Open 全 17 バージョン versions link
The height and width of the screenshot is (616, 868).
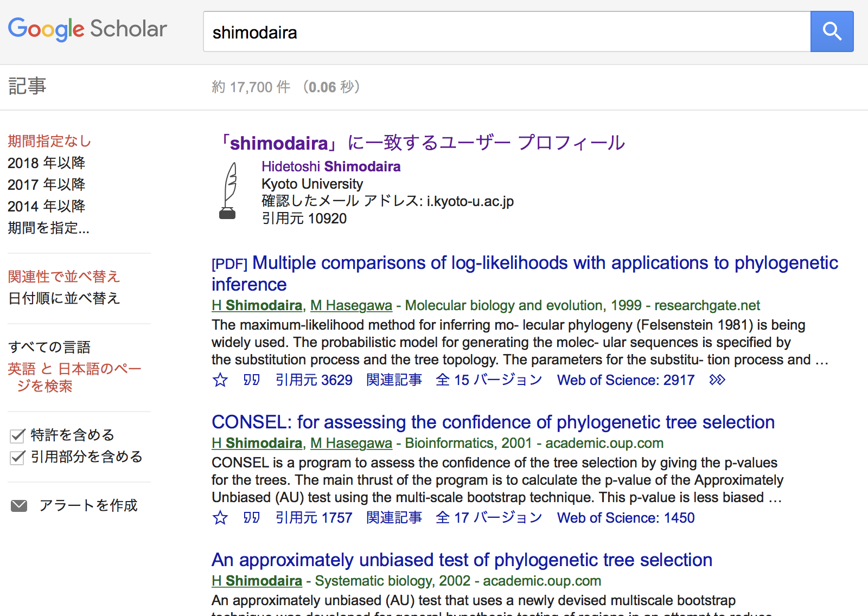click(x=489, y=518)
